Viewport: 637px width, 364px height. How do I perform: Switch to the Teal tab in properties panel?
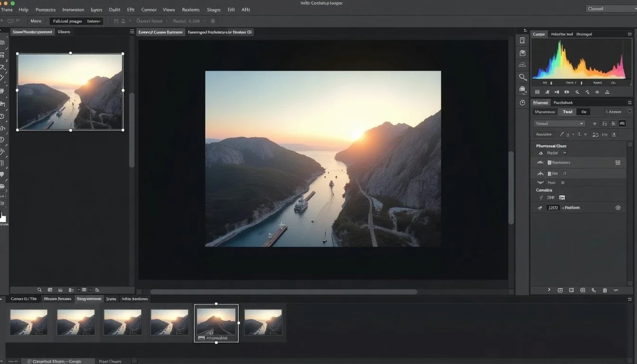[x=567, y=112]
